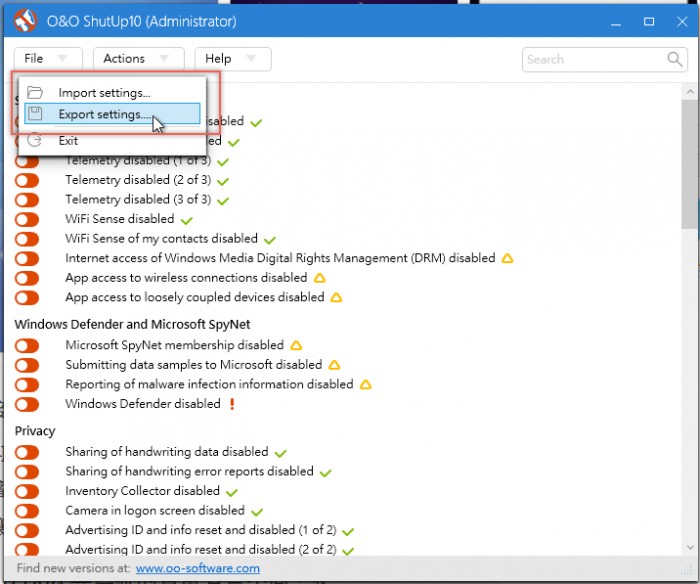The height and width of the screenshot is (584, 700).
Task: Toggle App access to loosely coupled devices switch
Action: click(x=27, y=298)
